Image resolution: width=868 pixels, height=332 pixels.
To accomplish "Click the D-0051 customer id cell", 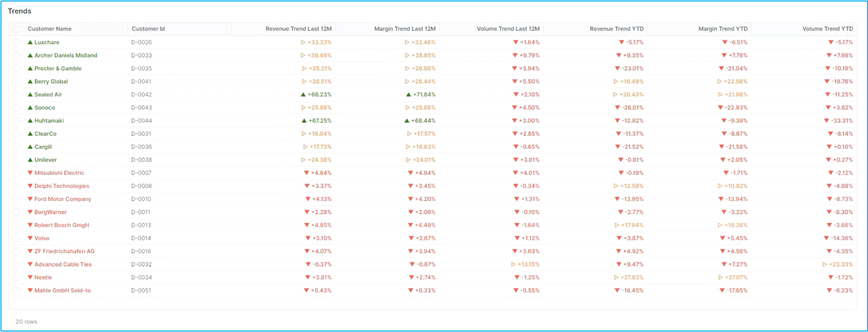I will 141,291.
